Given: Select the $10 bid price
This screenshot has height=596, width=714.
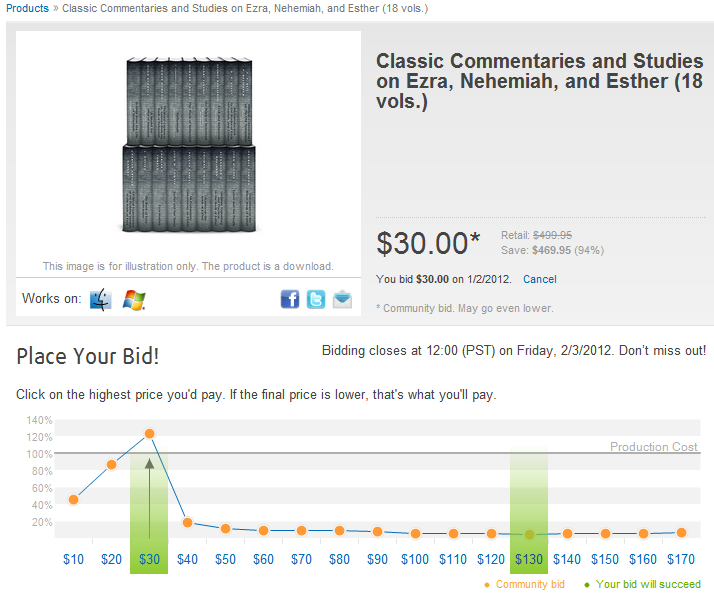Looking at the screenshot, I should [x=73, y=559].
